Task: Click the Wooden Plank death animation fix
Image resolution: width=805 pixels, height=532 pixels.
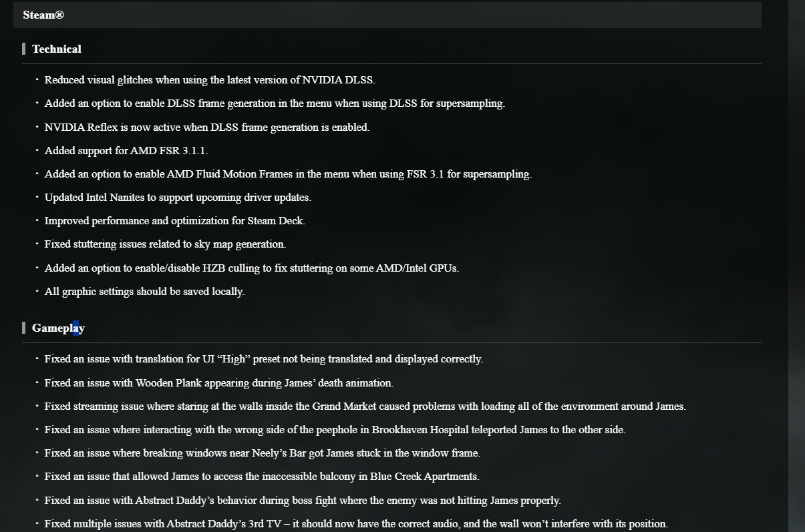Action: pos(219,383)
